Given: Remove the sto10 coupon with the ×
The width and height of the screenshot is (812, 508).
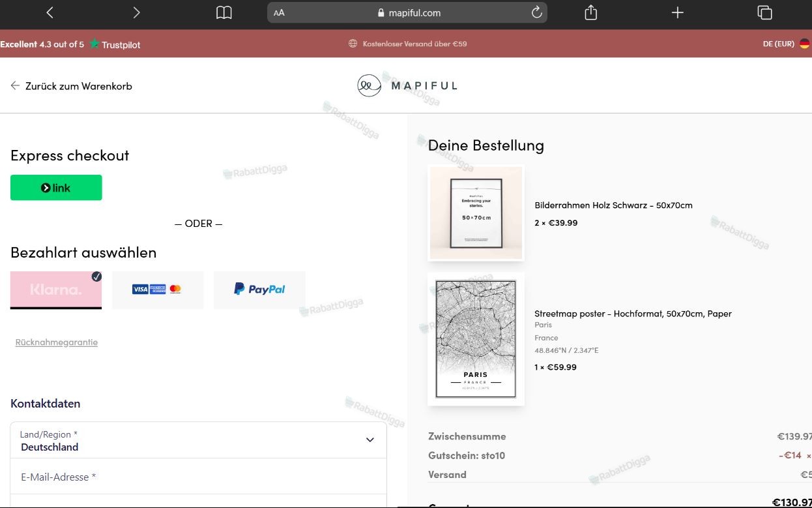Looking at the screenshot, I should tap(809, 455).
